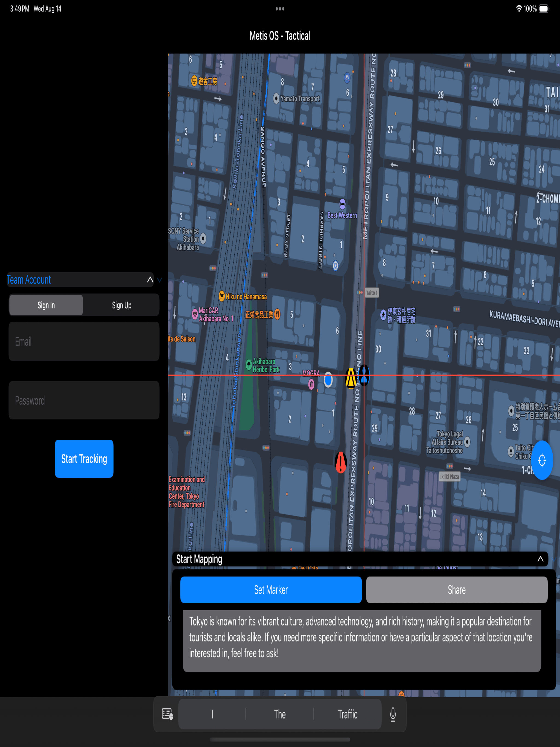Viewport: 560px width, 747px height.
Task: Tap the Tokyo description text box
Action: 362,641
